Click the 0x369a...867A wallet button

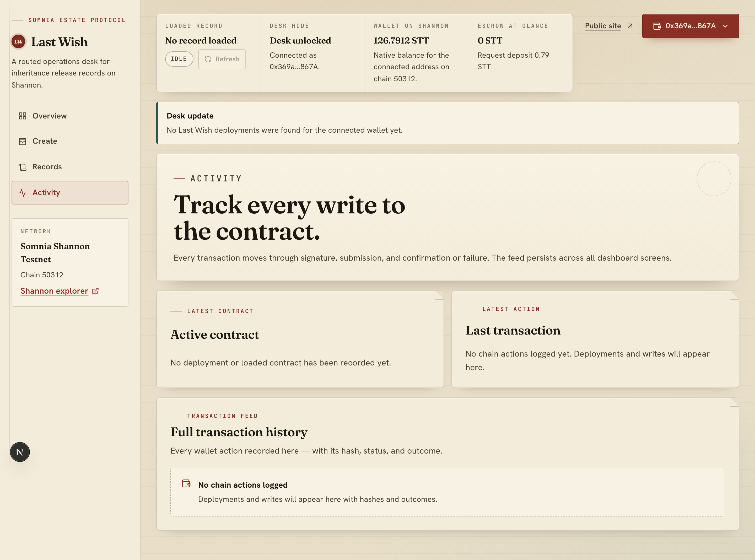[x=690, y=26]
